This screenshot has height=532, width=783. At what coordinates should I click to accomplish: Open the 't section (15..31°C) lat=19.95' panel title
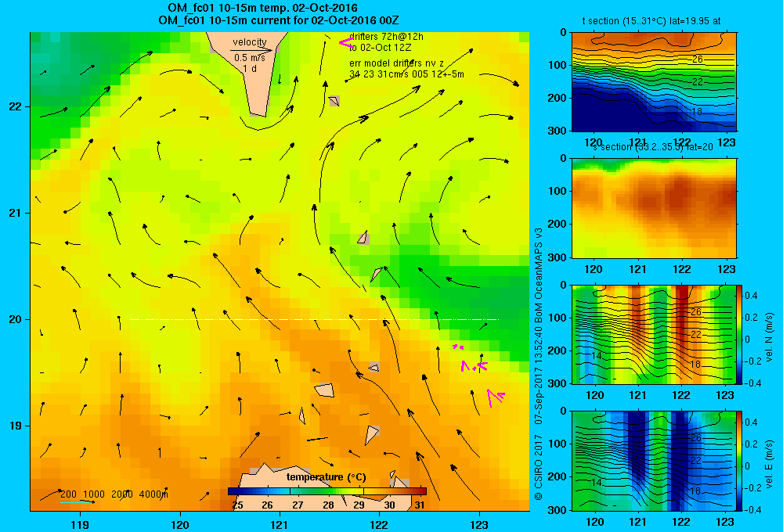(651, 21)
